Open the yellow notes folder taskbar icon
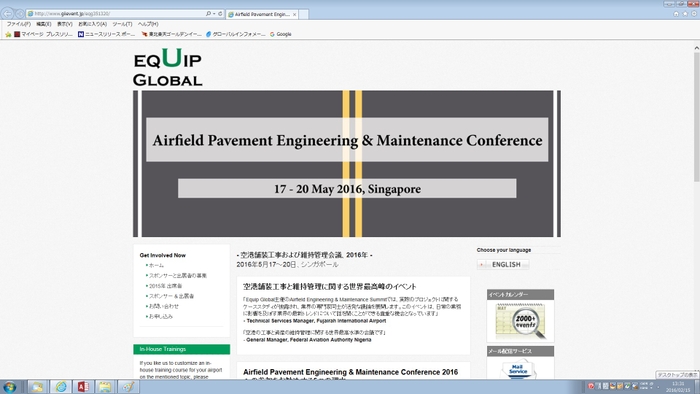Screen dimensions: 700x394 tap(105, 387)
